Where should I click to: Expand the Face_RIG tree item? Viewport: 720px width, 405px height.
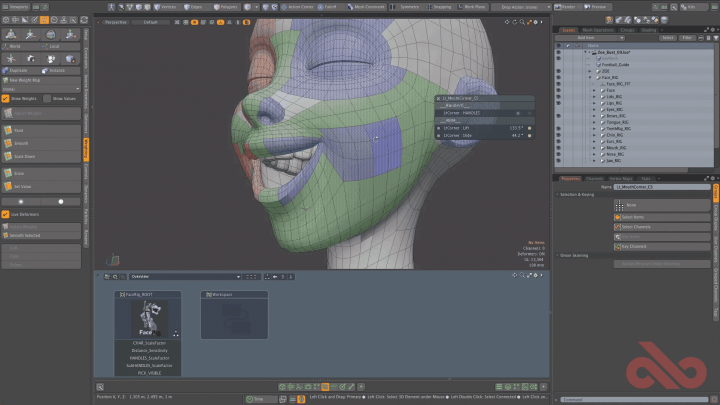590,77
